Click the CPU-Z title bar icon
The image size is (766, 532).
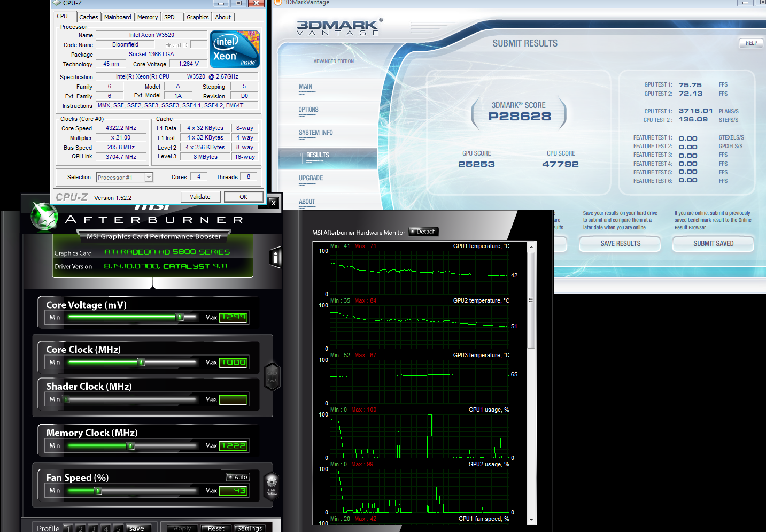[57, 3]
